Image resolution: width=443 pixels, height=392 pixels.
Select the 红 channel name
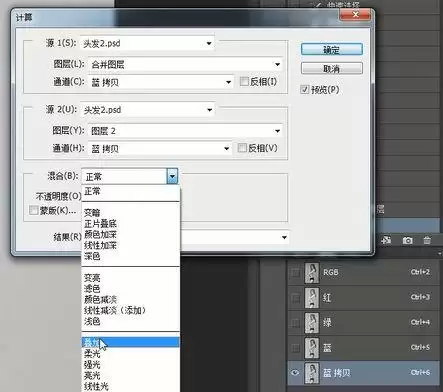(327, 297)
